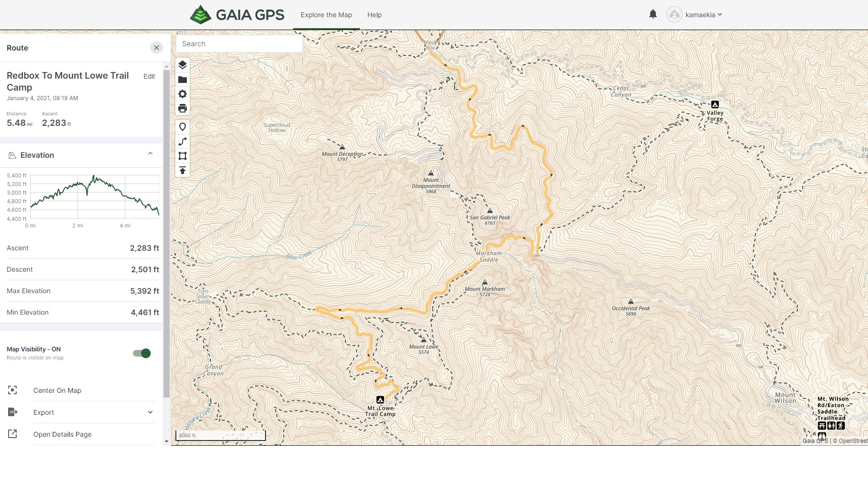Viewport: 868px width, 502px height.
Task: Click Open Details Page
Action: [x=62, y=434]
